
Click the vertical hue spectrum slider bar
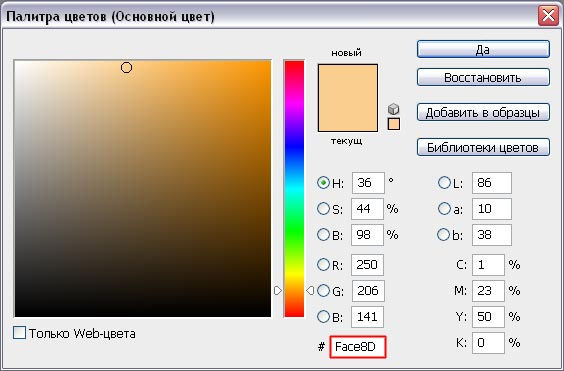pyautogui.click(x=294, y=189)
